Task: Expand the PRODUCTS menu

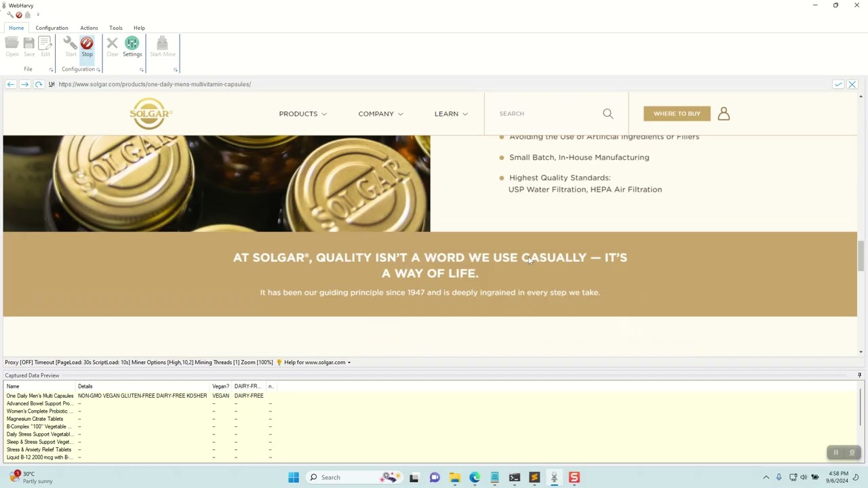Action: coord(302,114)
